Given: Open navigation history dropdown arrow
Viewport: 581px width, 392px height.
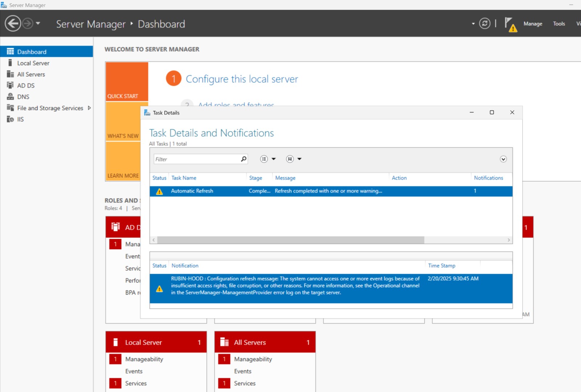Looking at the screenshot, I should [x=38, y=24].
